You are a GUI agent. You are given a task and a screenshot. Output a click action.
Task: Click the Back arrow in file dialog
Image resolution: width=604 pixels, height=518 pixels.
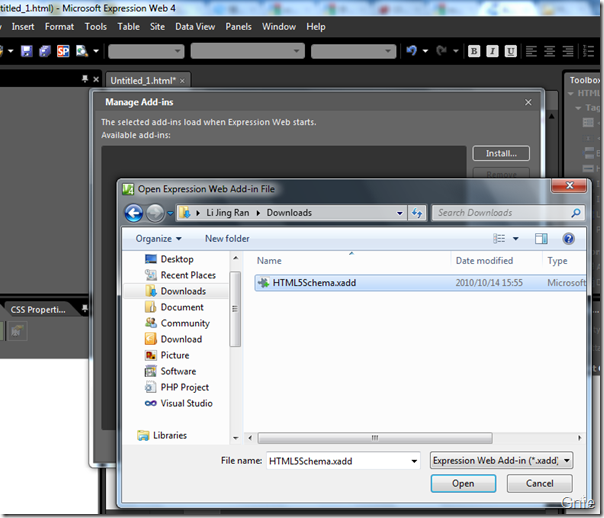134,213
